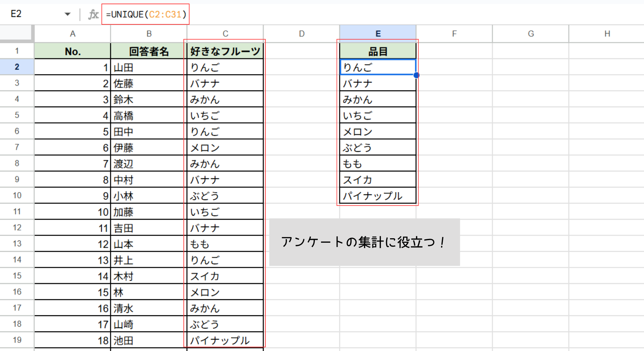
Task: Click the アンケートの集計に役立つ！ text box
Action: click(365, 242)
